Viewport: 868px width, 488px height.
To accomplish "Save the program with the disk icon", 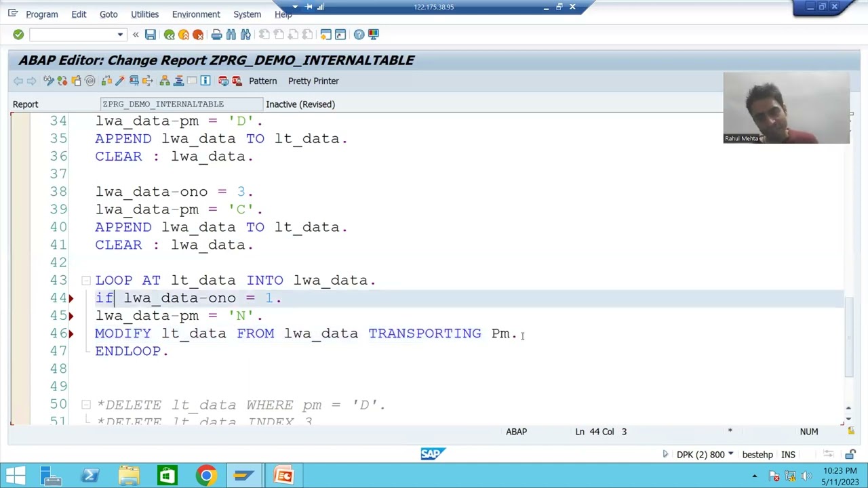I will (151, 35).
